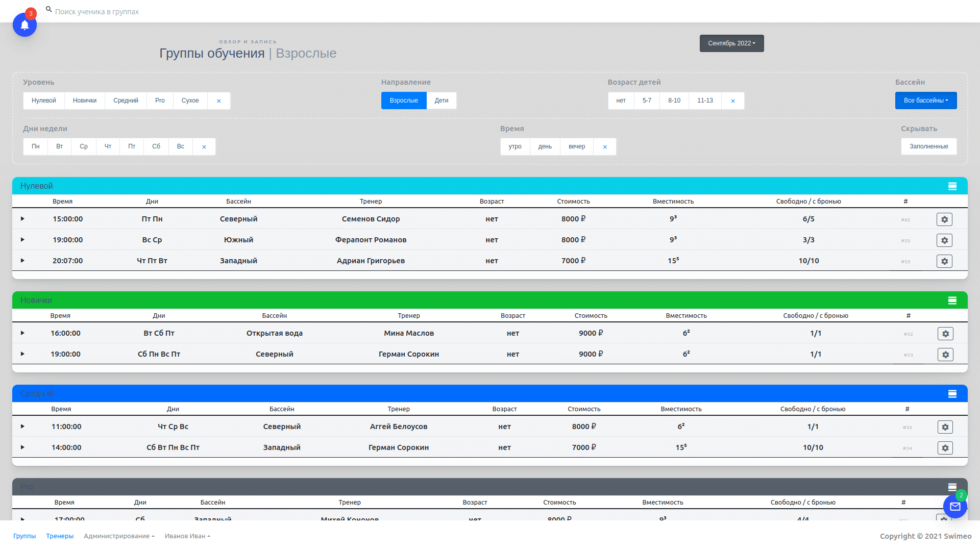Enable the вечер time filter
Screen dimensions: 980x551
[577, 147]
